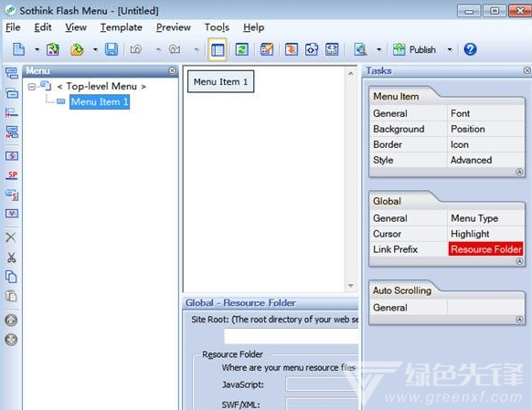Image resolution: width=532 pixels, height=410 pixels.
Task: Open the Redo history dropdown arrow
Action: pyautogui.click(x=197, y=50)
